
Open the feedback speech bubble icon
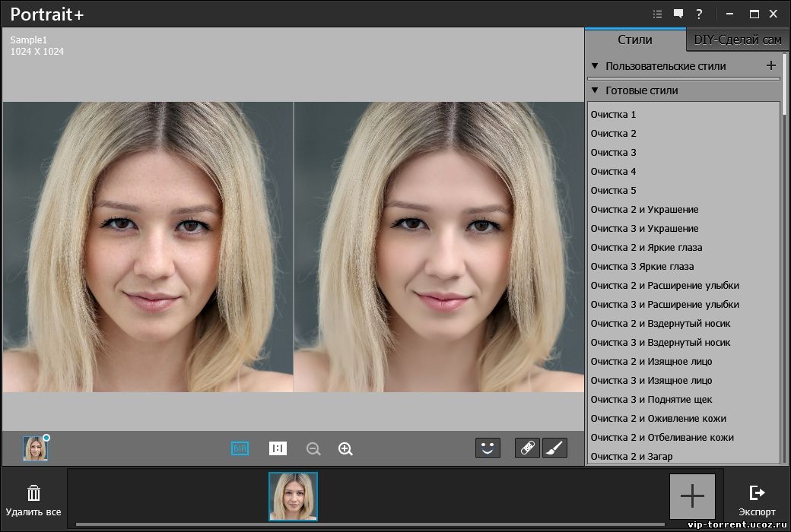pos(678,14)
